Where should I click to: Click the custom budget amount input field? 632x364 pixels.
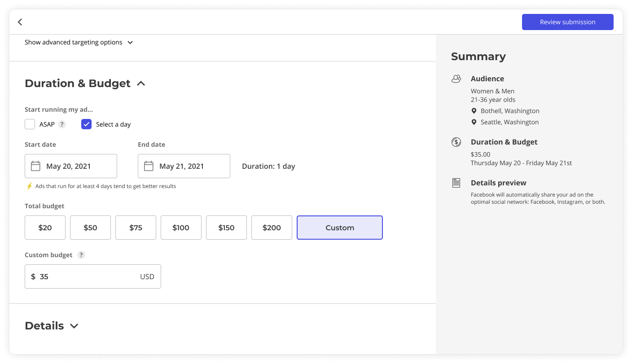(93, 276)
